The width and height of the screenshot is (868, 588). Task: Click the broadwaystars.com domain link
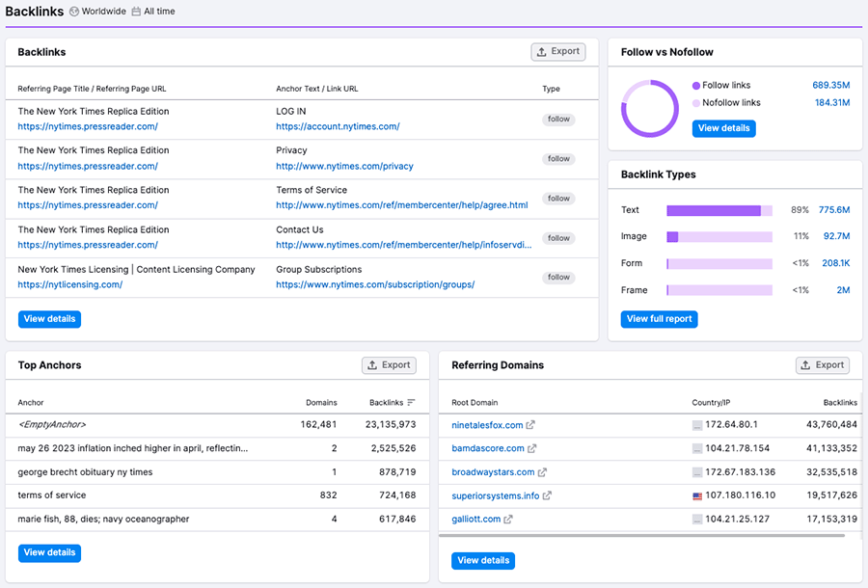click(493, 472)
